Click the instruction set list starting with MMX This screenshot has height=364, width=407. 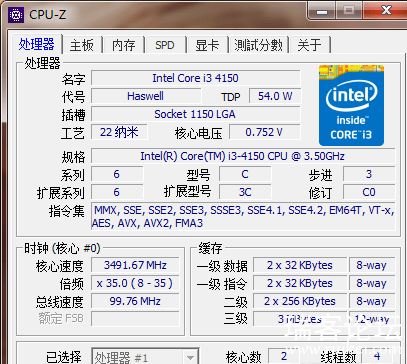pyautogui.click(x=243, y=216)
